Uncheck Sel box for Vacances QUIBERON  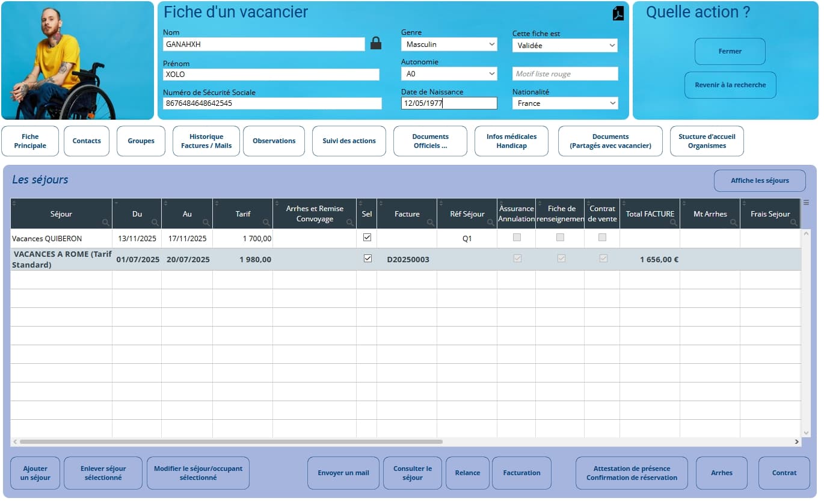point(367,238)
